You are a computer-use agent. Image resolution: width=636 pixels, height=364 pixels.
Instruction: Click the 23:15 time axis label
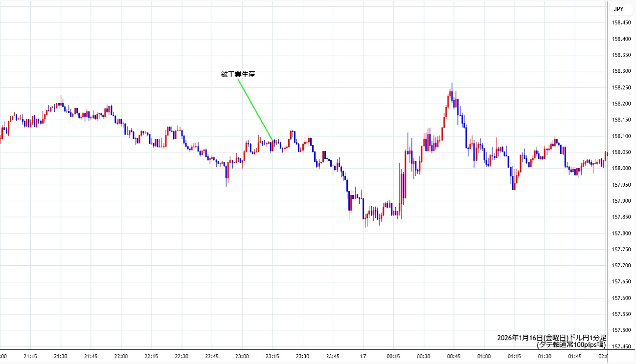[x=273, y=357]
